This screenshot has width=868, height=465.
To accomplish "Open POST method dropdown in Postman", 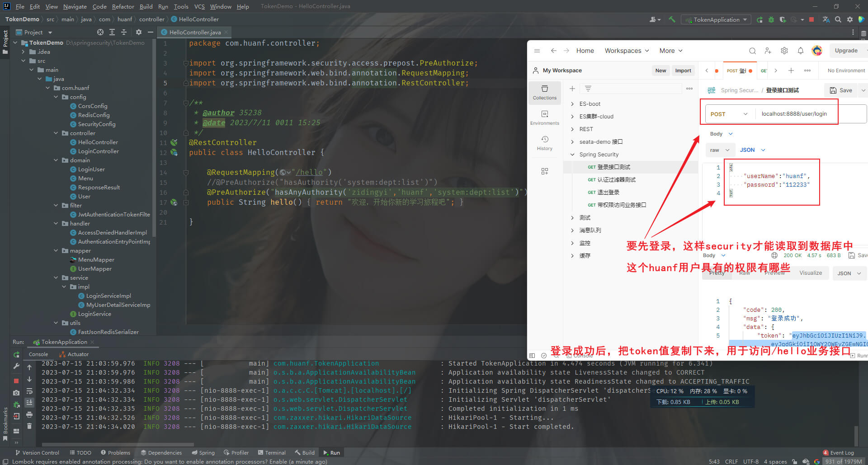I will pyautogui.click(x=729, y=114).
